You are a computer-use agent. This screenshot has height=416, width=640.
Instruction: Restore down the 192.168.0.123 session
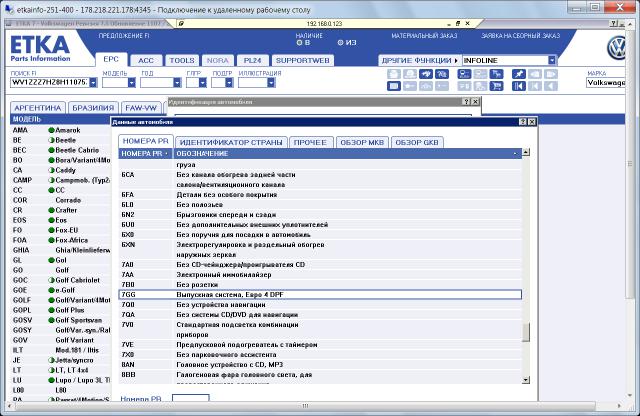pos(458,24)
